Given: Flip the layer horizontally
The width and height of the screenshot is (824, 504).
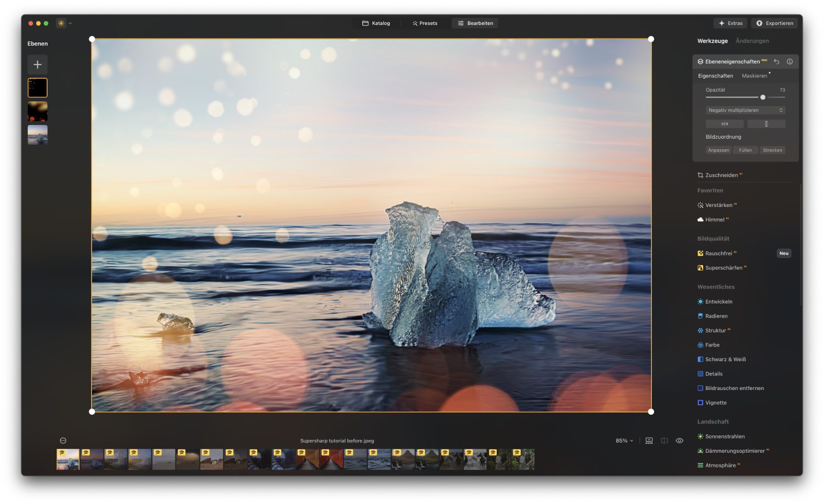Looking at the screenshot, I should point(724,124).
